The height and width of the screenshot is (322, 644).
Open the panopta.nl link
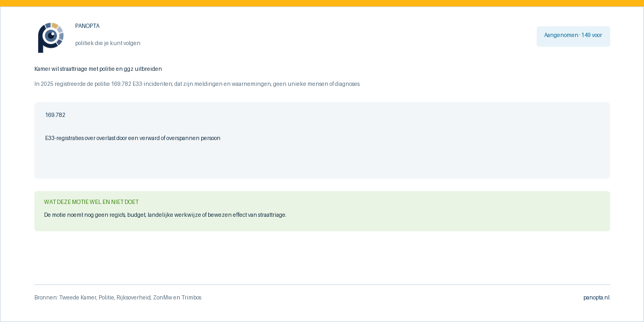coord(597,297)
